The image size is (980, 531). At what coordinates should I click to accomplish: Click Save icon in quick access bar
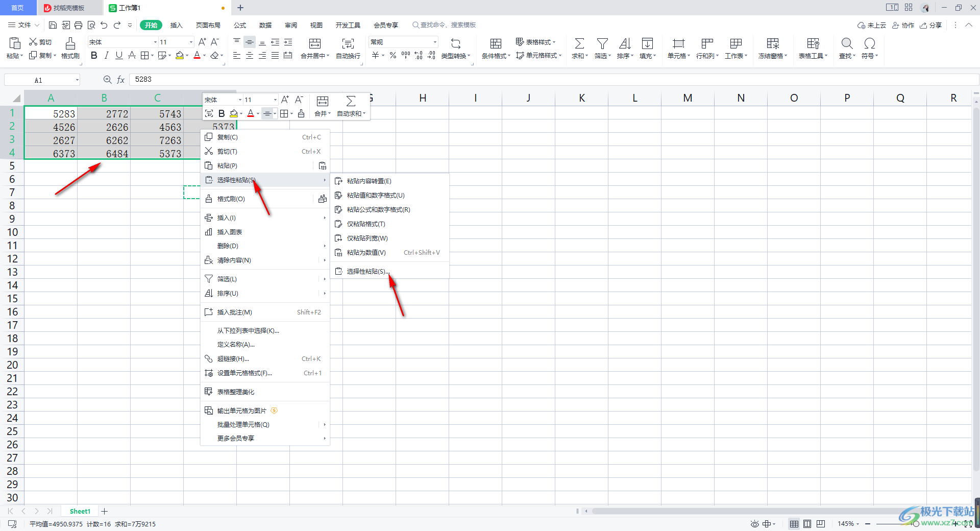[x=53, y=25]
